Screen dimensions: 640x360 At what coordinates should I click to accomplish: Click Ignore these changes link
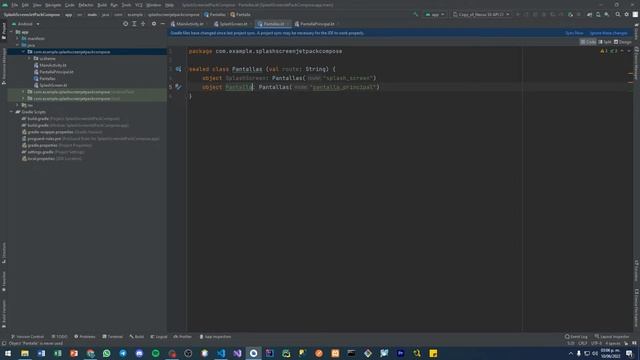(608, 33)
